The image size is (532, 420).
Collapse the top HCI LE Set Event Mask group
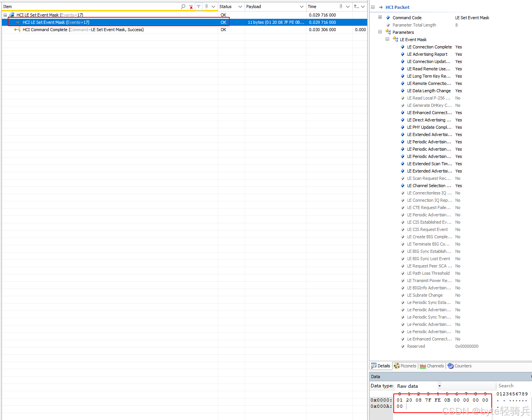point(5,15)
